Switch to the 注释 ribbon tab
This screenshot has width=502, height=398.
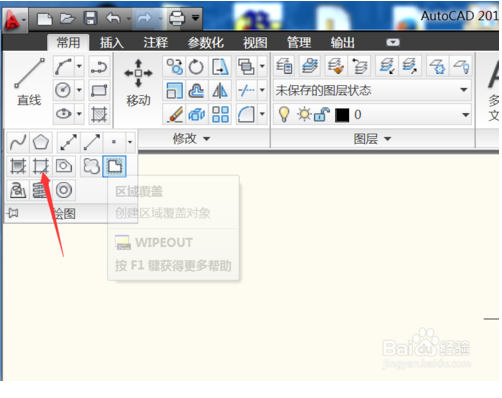coord(156,43)
